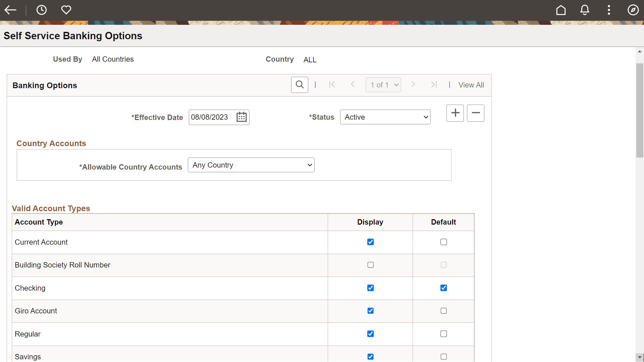Click in the Effective Date field

[211, 117]
